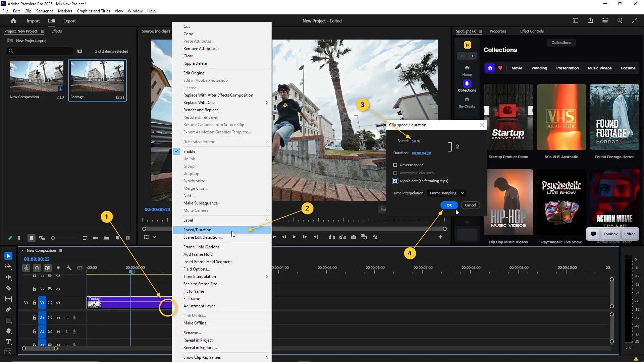The width and height of the screenshot is (644, 362).
Task: Switch project panel to icon view
Action: (32, 238)
